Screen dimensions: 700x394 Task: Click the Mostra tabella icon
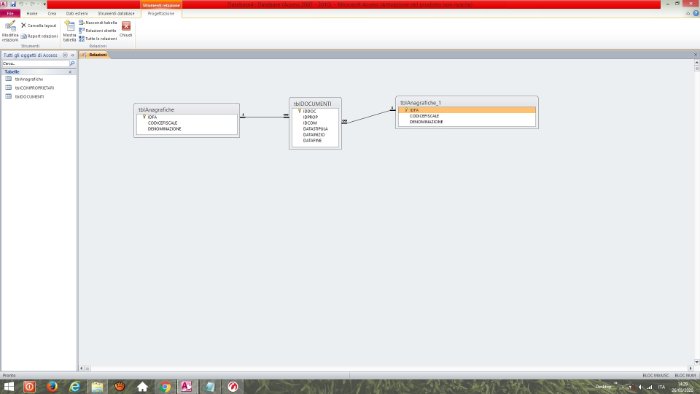pyautogui.click(x=70, y=31)
